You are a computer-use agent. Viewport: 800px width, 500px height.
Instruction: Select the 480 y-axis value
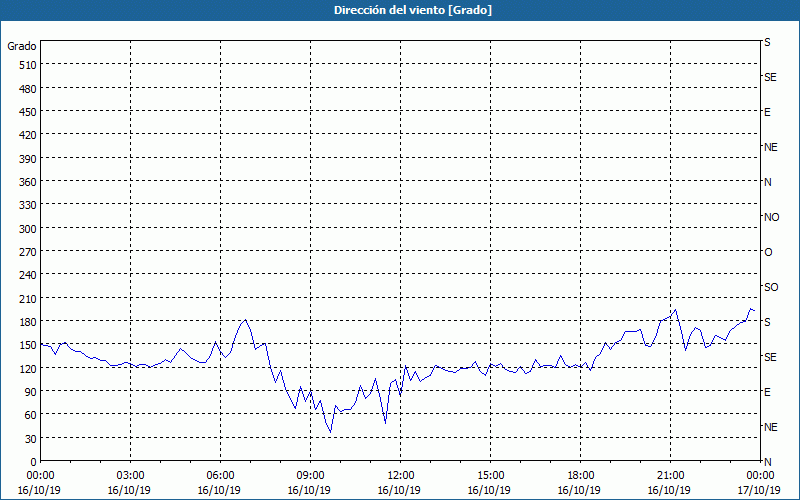tap(28, 89)
